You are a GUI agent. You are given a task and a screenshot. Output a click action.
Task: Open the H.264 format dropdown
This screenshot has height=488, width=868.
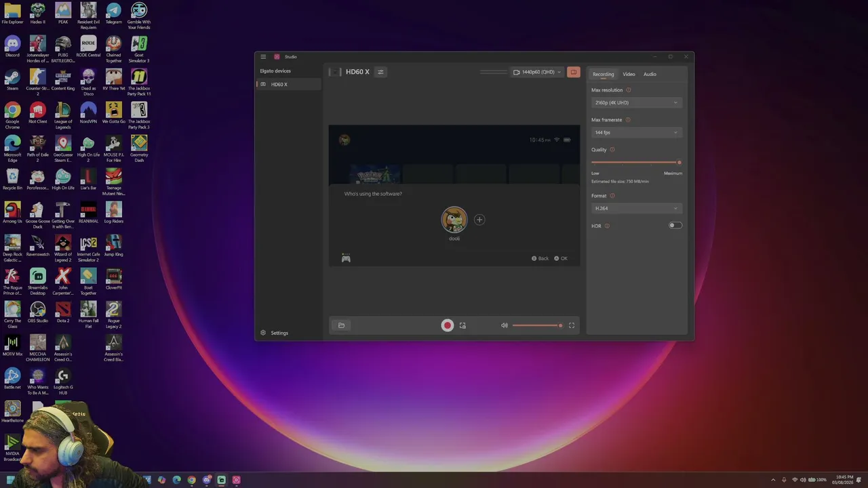coord(636,208)
